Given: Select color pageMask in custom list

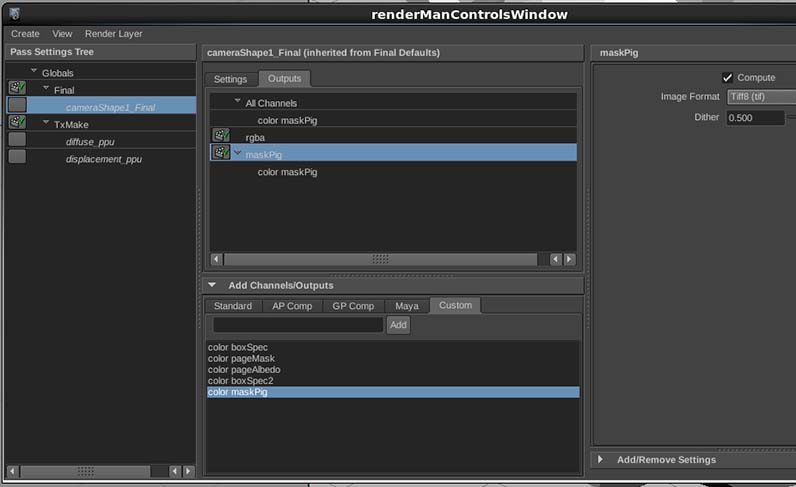Looking at the screenshot, I should point(241,359).
